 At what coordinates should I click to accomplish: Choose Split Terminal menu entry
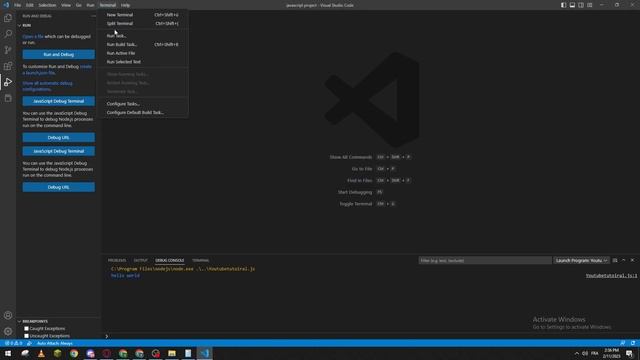click(142, 23)
